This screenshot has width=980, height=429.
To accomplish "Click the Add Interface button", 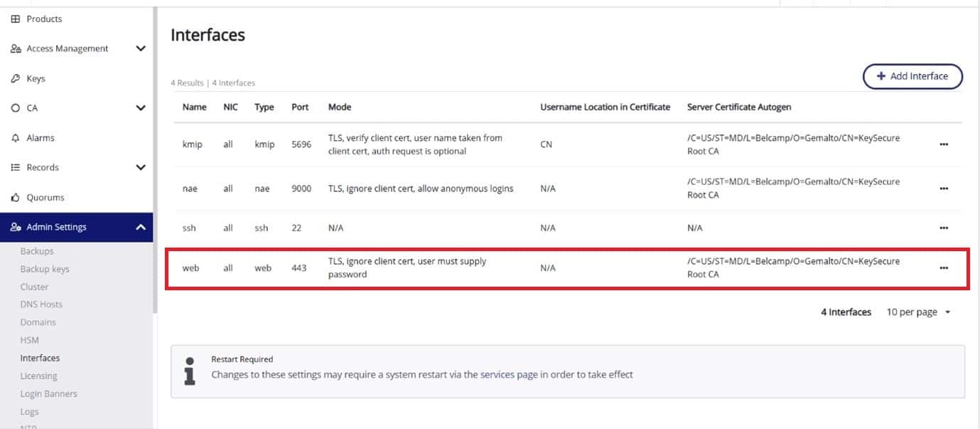I will point(912,76).
